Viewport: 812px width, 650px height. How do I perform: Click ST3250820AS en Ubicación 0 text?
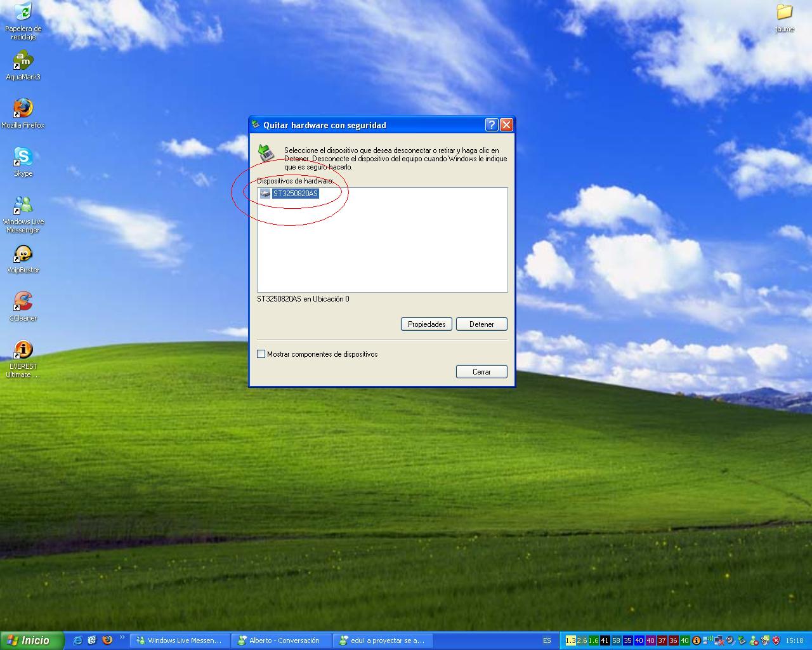tap(303, 299)
